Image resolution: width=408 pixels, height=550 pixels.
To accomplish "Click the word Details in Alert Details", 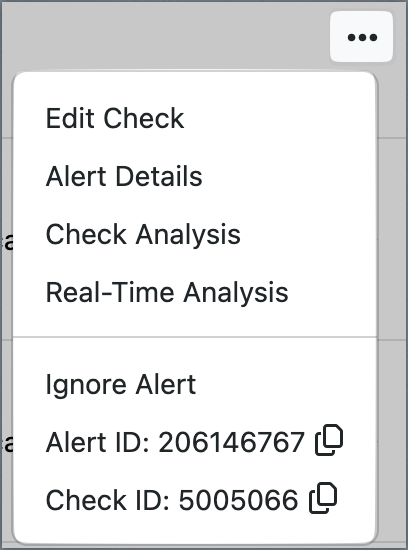I will 159,176.
